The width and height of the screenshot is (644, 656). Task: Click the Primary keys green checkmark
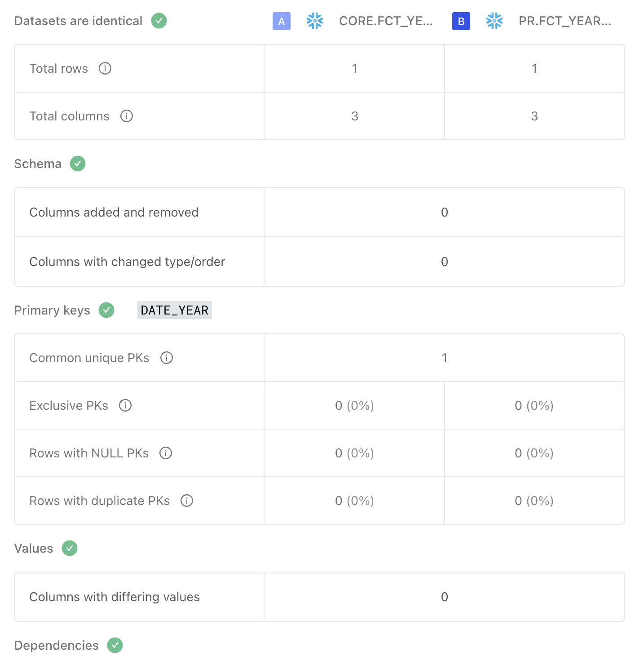click(x=106, y=310)
